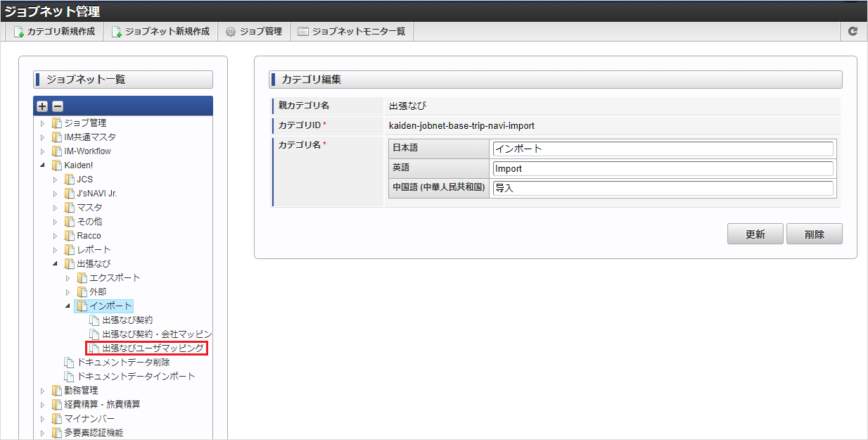Click the その他 folder icon

[x=69, y=222]
